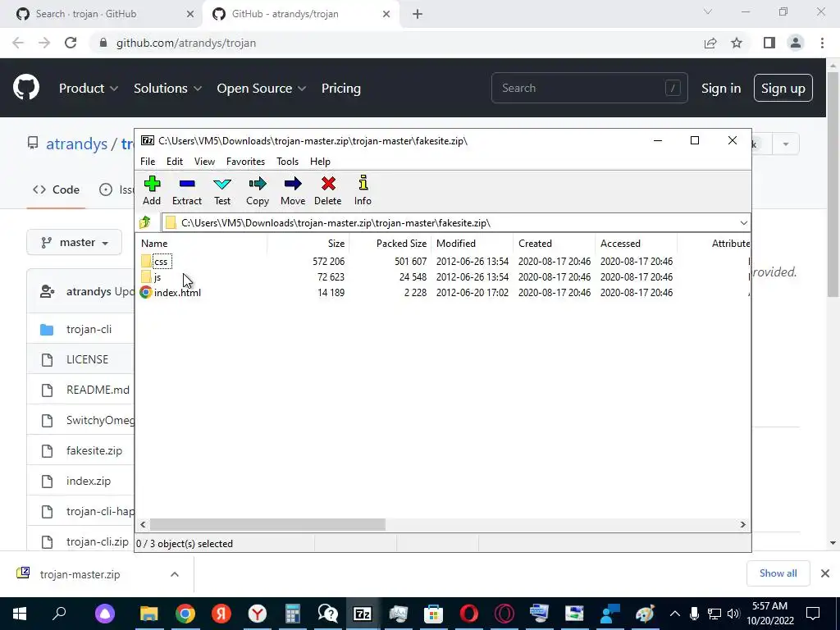This screenshot has width=840, height=630.
Task: Click the 7-Zip horizontal scrollbar thumb
Action: pos(267,524)
